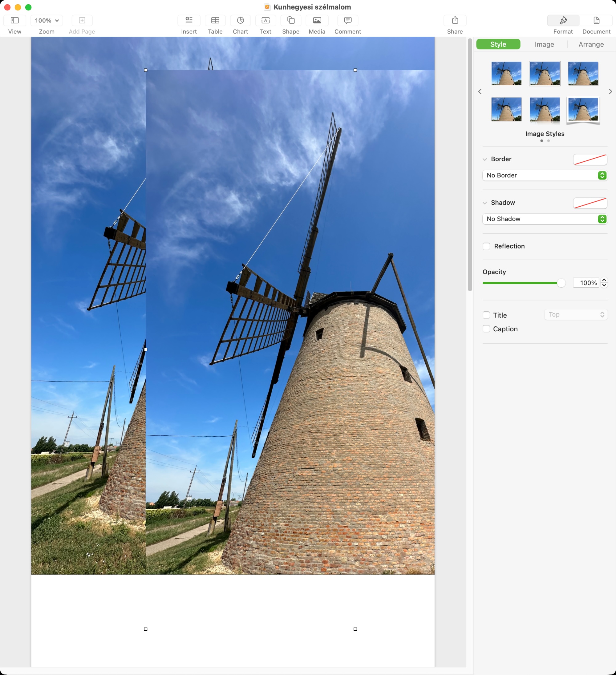This screenshot has height=675, width=616.
Task: Open the View sidebar options icon
Action: (x=14, y=20)
